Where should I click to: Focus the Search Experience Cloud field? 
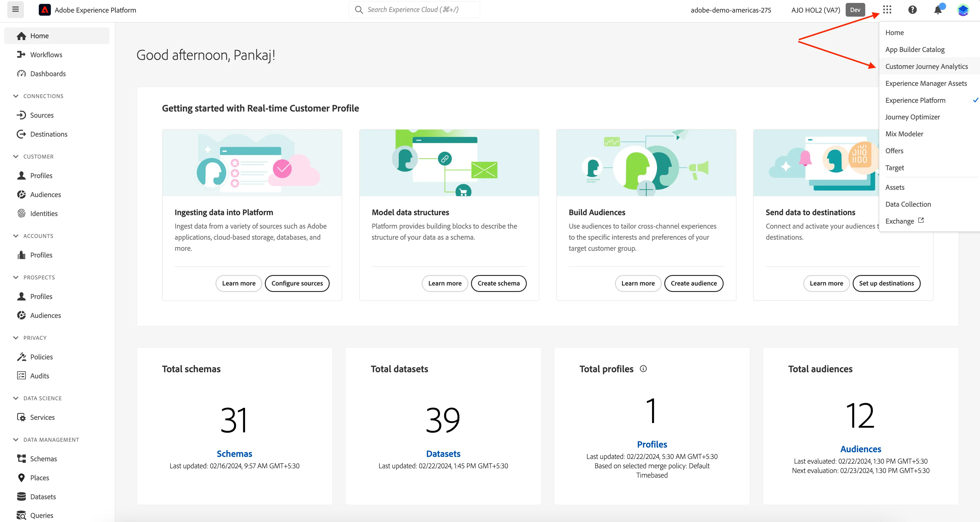pyautogui.click(x=414, y=10)
